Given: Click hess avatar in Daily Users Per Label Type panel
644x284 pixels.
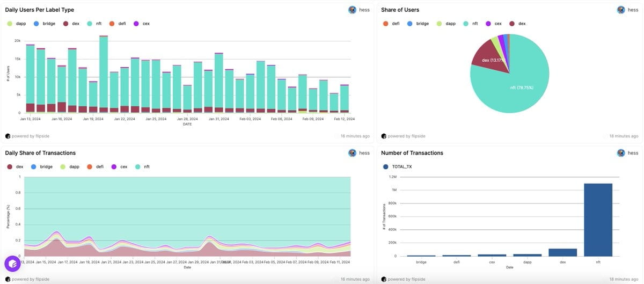Looking at the screenshot, I should [352, 10].
